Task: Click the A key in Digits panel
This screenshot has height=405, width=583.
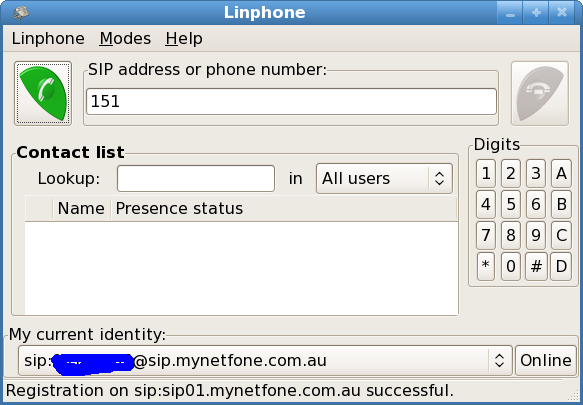Action: [561, 173]
